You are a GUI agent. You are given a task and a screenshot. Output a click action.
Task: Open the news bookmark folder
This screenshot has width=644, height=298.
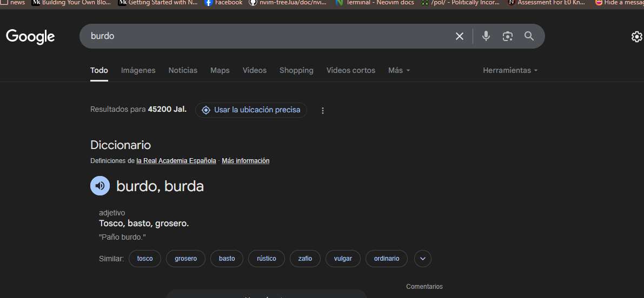click(x=13, y=3)
